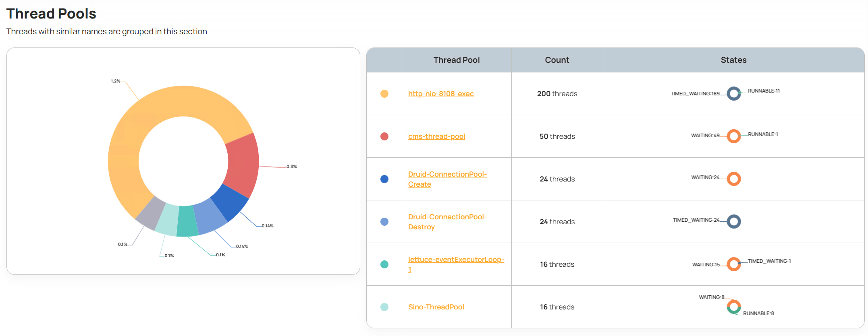Image resolution: width=868 pixels, height=336 pixels.
Task: Open the lettuce-eventExecutorLoop-1 link
Action: (x=455, y=260)
